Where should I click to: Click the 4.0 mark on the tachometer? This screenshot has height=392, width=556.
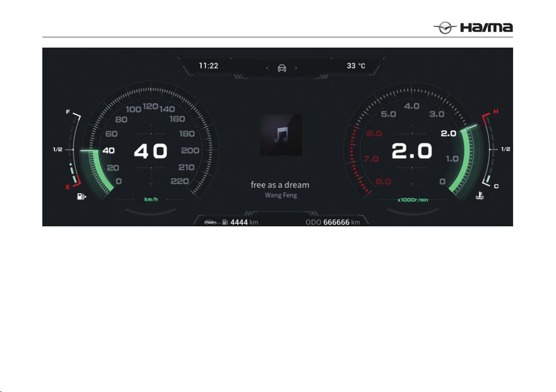tap(412, 106)
